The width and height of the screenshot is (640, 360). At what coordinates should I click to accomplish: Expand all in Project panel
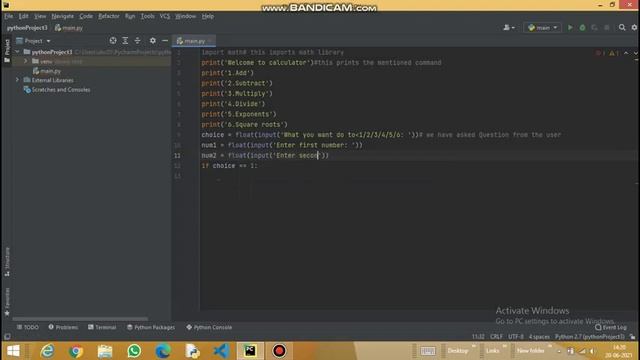coord(125,40)
